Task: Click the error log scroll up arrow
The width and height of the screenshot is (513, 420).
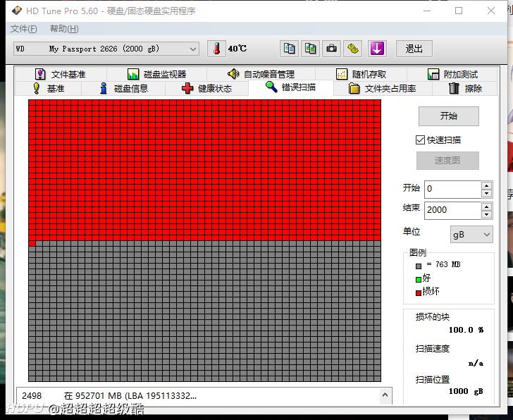Action: (x=385, y=395)
